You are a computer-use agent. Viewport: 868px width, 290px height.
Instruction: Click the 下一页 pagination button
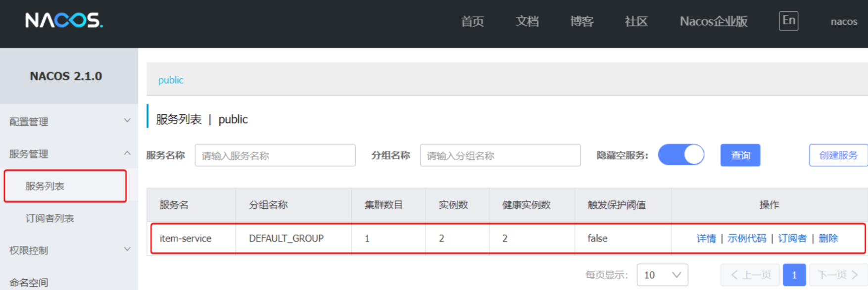(x=837, y=275)
